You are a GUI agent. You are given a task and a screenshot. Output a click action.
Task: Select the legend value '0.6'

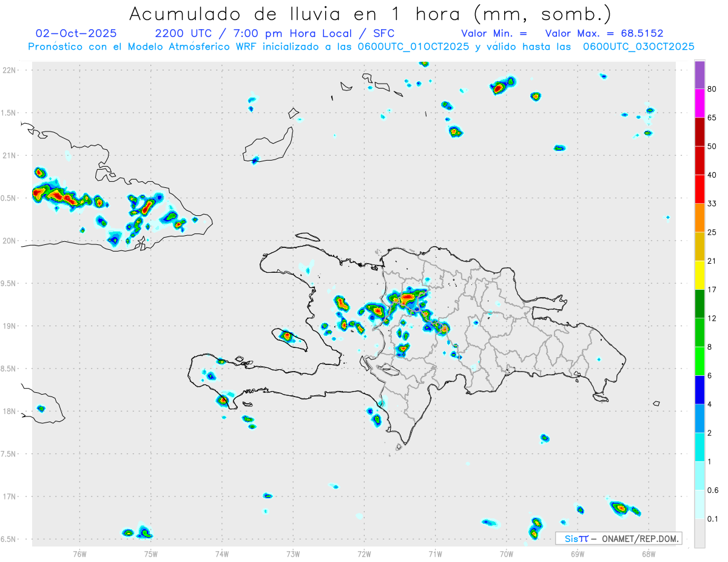point(713,490)
